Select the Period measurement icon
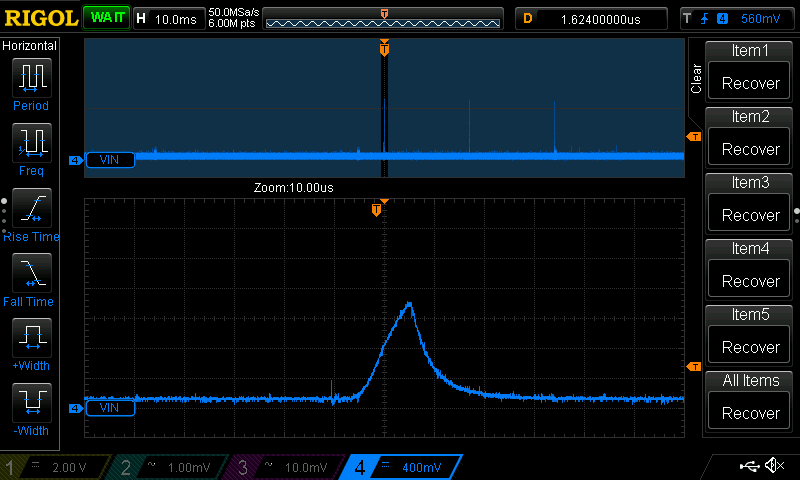The width and height of the screenshot is (800, 480). 32,78
